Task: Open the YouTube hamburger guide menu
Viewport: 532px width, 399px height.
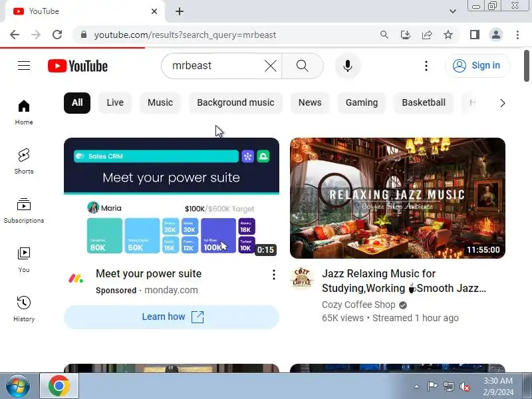Action: (x=24, y=65)
